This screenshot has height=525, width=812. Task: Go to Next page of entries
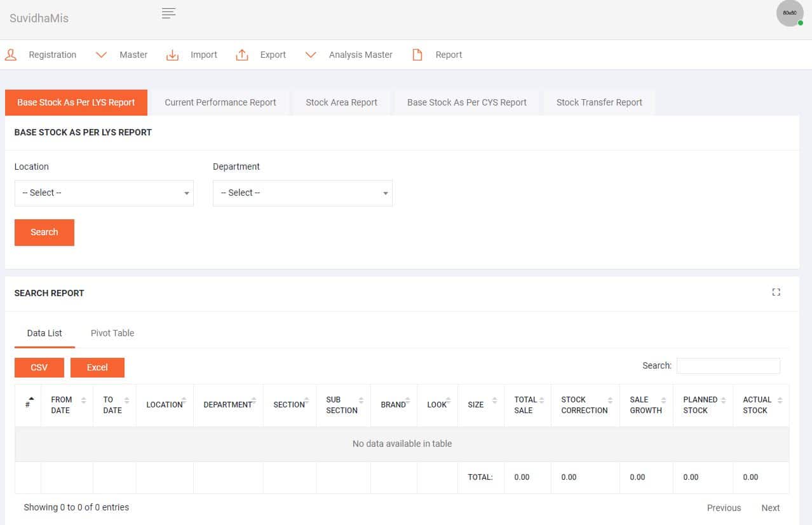(770, 508)
